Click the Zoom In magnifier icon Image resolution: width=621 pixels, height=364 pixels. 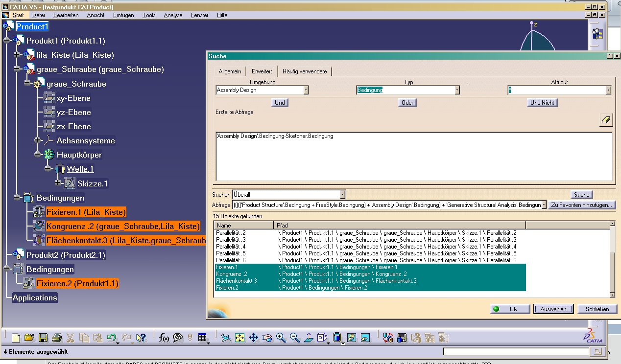pyautogui.click(x=281, y=338)
